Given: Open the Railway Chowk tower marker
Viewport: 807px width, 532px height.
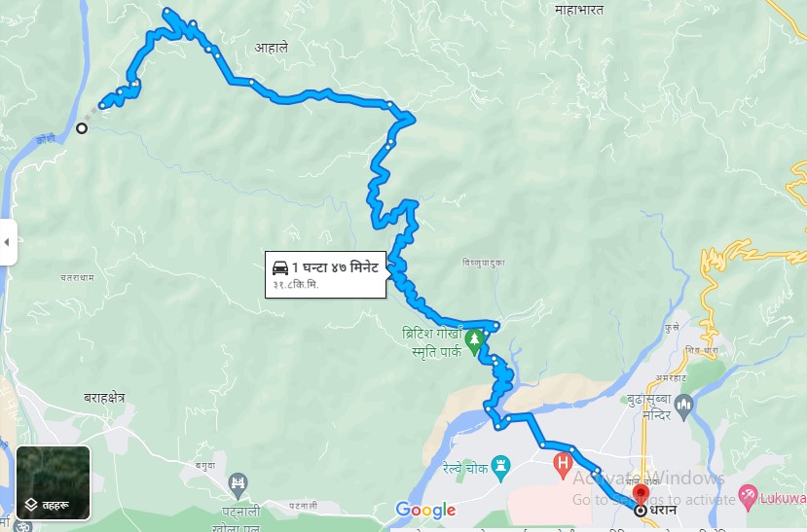Looking at the screenshot, I should [x=500, y=467].
